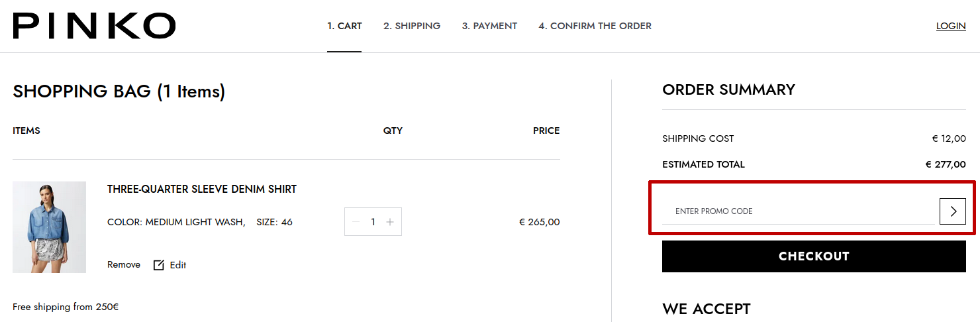The height and width of the screenshot is (322, 980).
Task: Click the pencil Edit icon
Action: point(159,265)
